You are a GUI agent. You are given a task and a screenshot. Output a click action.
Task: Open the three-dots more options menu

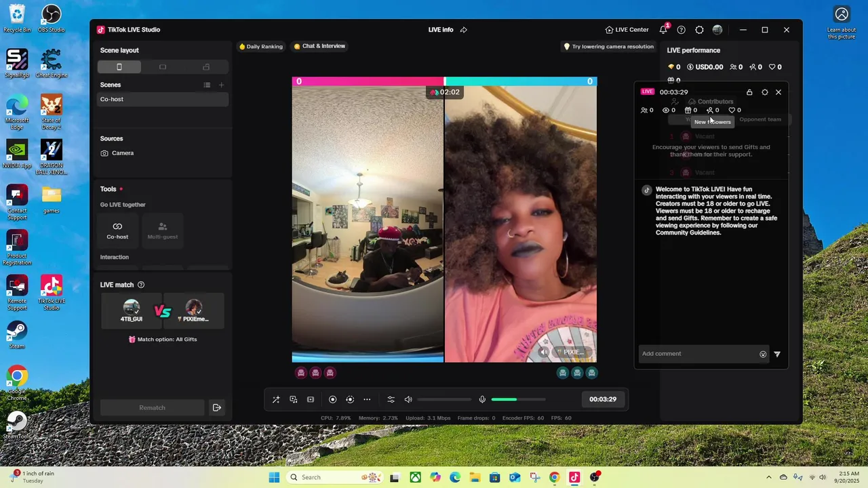tap(367, 399)
